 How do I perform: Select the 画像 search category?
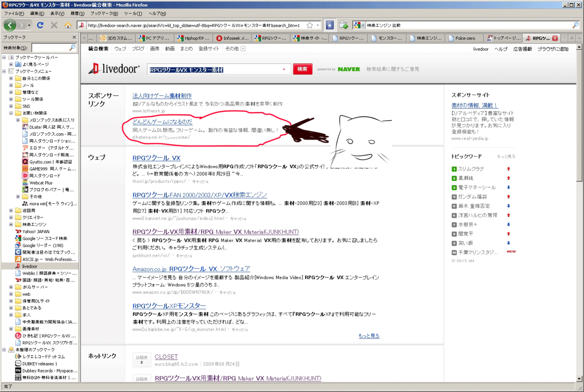point(154,49)
